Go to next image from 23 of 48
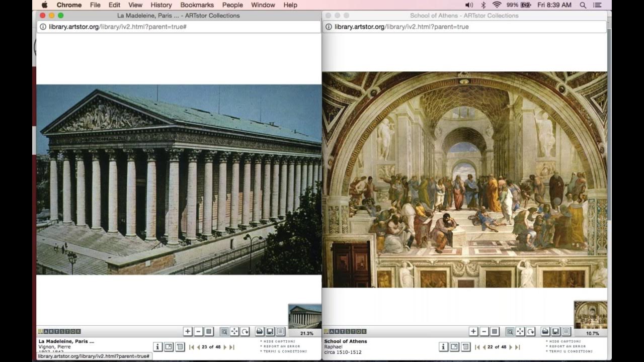Image resolution: width=644 pixels, height=362 pixels. pos(225,347)
